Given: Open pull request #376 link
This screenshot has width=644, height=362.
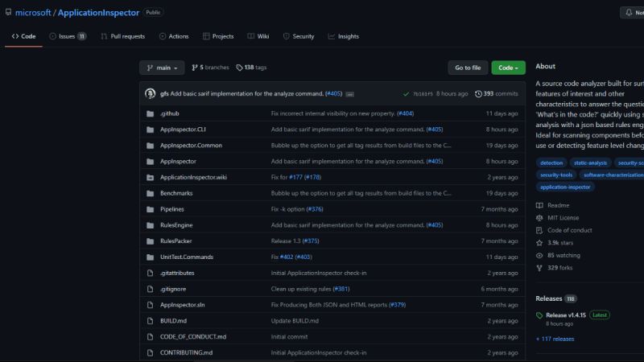Looking at the screenshot, I should tap(315, 209).
